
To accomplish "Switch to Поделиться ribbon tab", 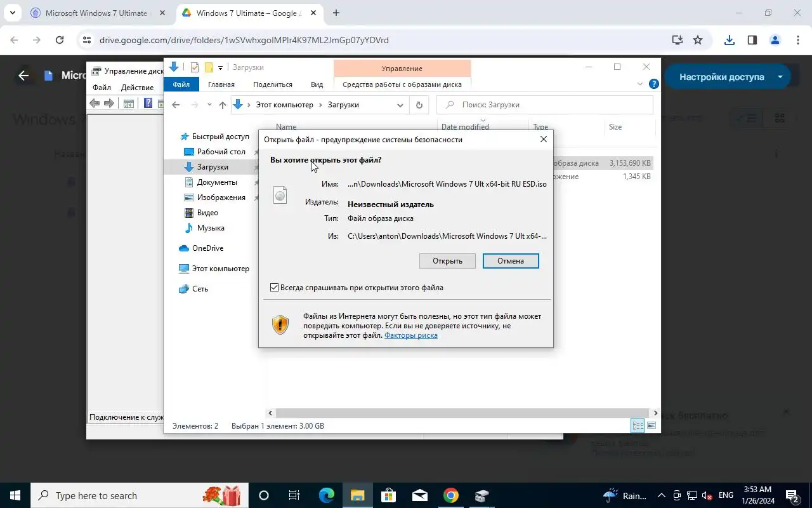I will 273,84.
